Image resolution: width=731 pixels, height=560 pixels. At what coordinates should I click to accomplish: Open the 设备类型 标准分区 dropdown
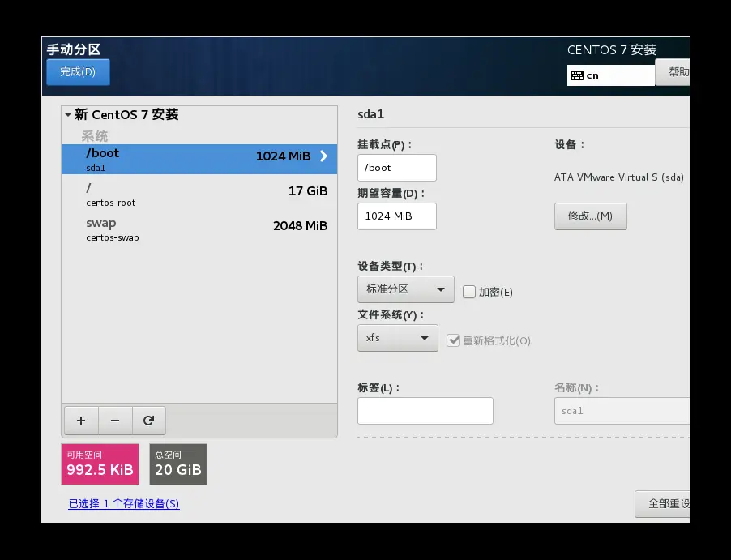coord(405,289)
